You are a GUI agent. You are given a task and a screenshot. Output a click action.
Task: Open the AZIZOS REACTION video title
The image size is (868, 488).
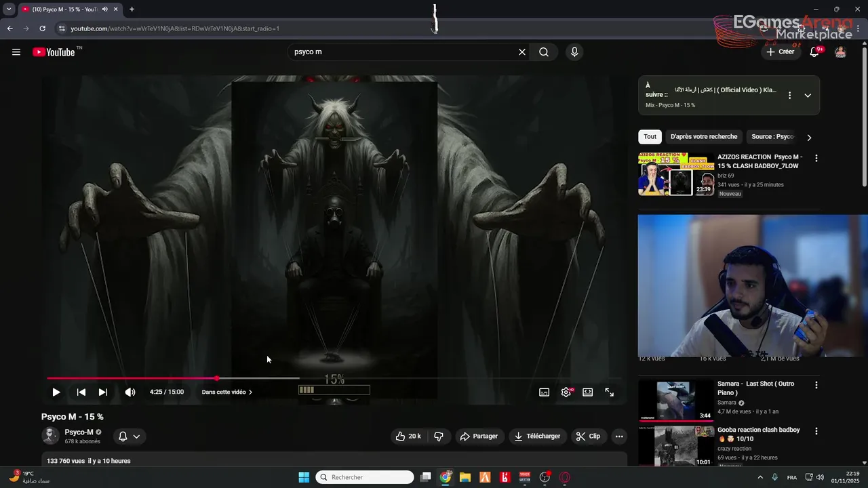click(x=760, y=161)
